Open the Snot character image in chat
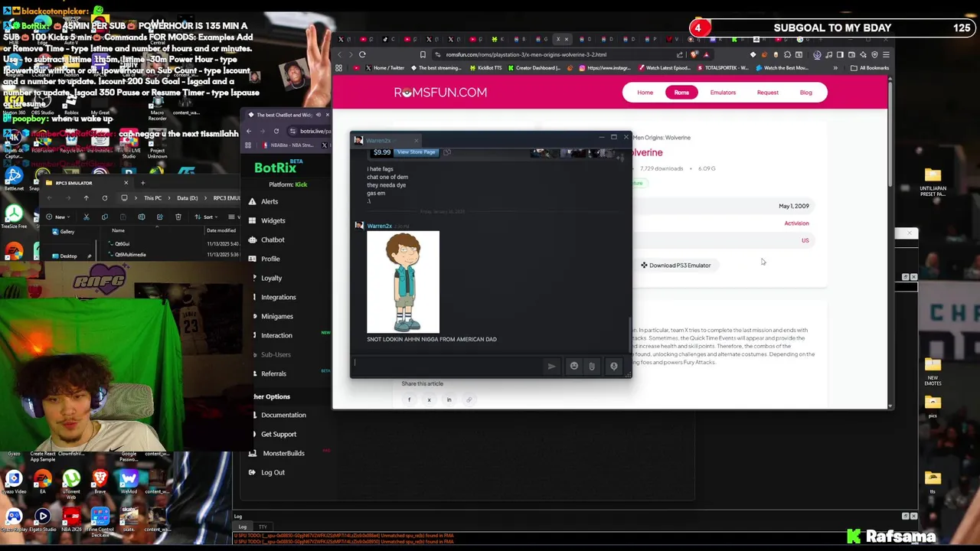Viewport: 980px width, 551px height. click(403, 282)
